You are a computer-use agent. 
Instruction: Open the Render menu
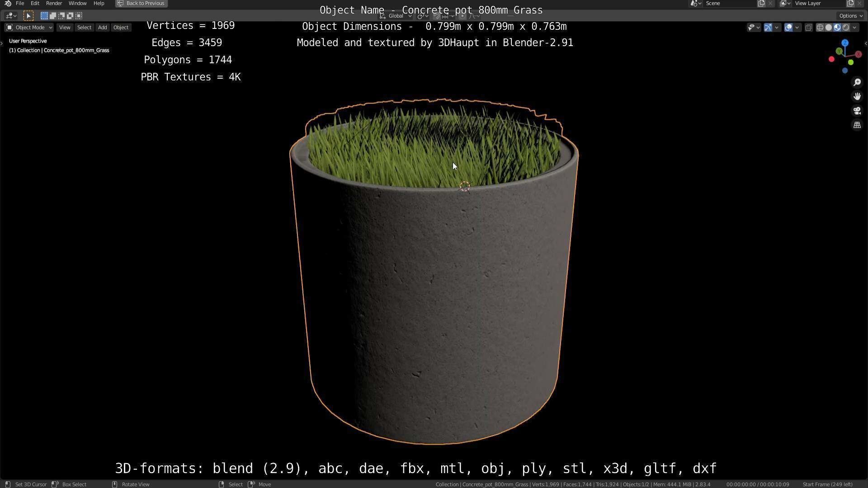[x=54, y=3]
